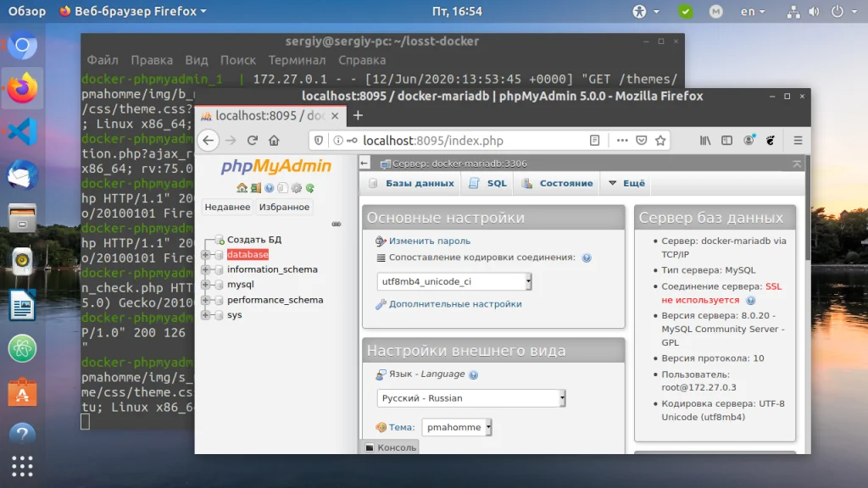The height and width of the screenshot is (488, 868).
Task: Save page to Pocket icon
Action: click(642, 141)
